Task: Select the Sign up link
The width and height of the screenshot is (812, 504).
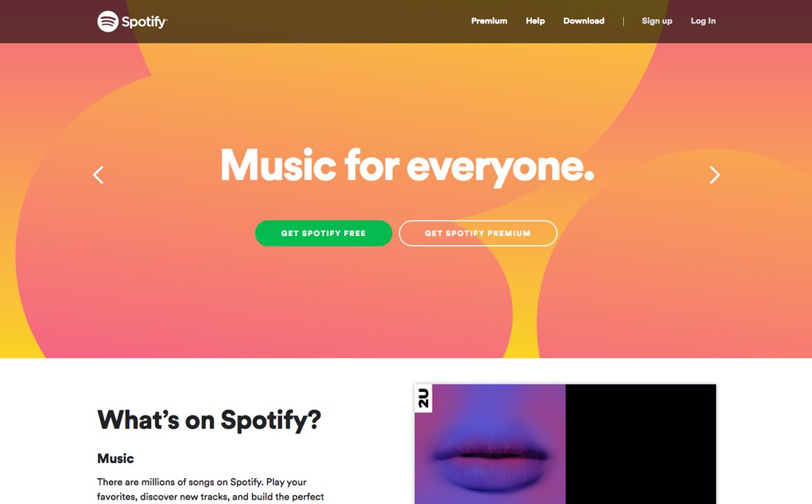Action: (657, 21)
